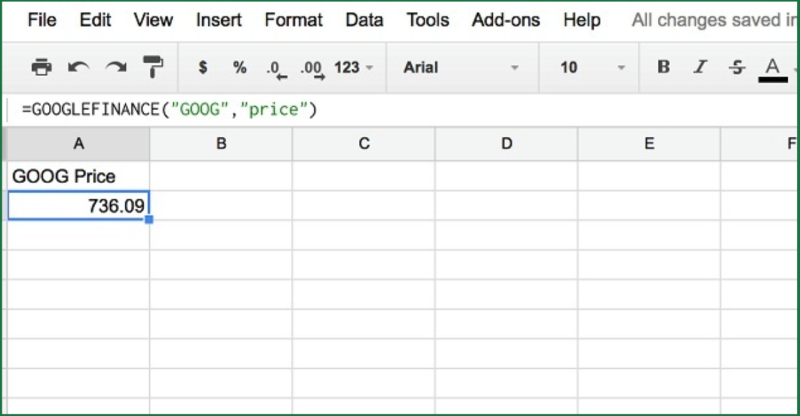The image size is (800, 416).
Task: Decrease decimal places
Action: click(x=276, y=69)
